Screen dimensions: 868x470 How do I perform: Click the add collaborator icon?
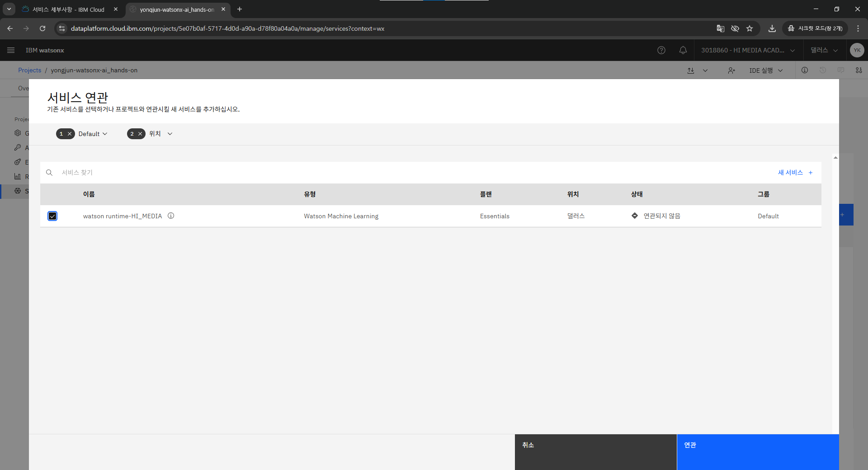[731, 70]
